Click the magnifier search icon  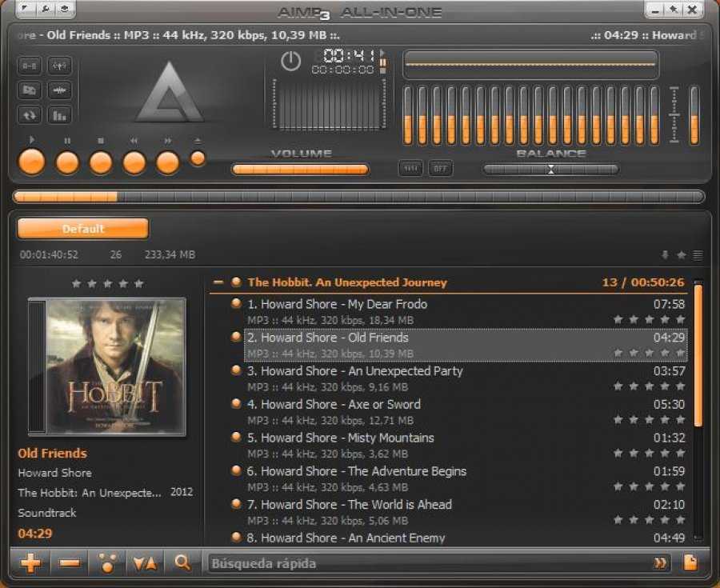(x=183, y=563)
